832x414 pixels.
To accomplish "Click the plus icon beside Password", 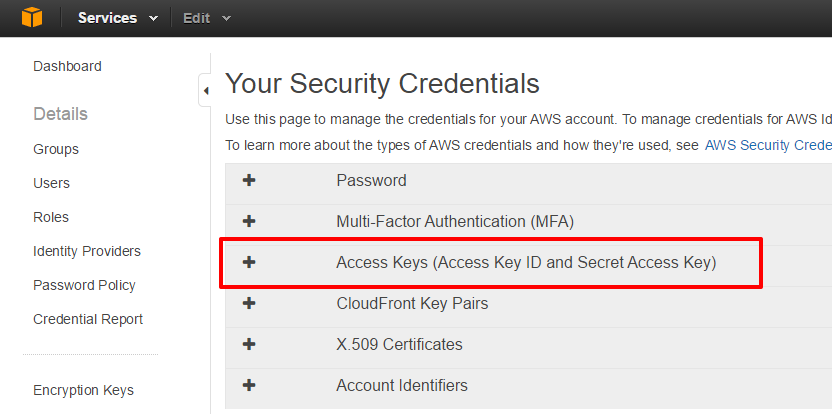I will click(249, 180).
